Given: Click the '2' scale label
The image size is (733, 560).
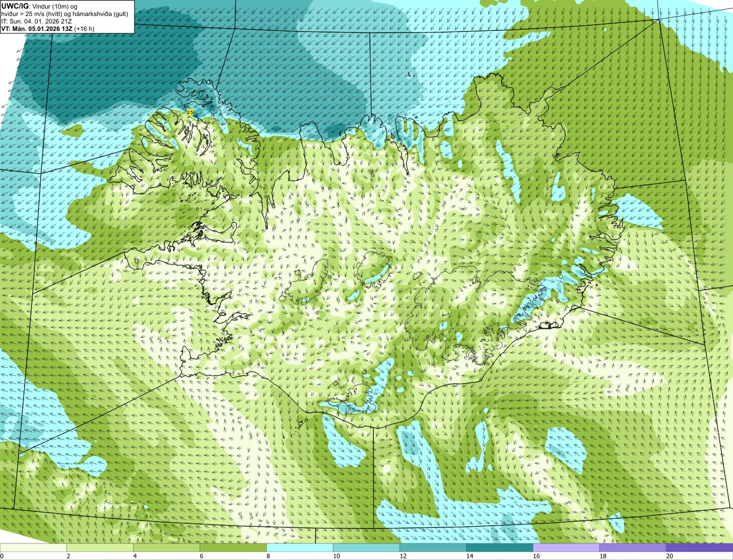Looking at the screenshot, I should [x=68, y=556].
